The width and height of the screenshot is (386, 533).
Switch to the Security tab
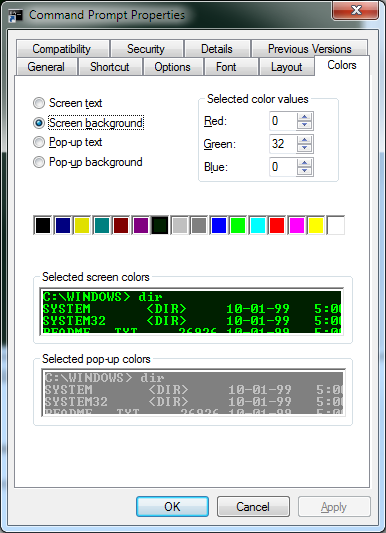point(146,49)
